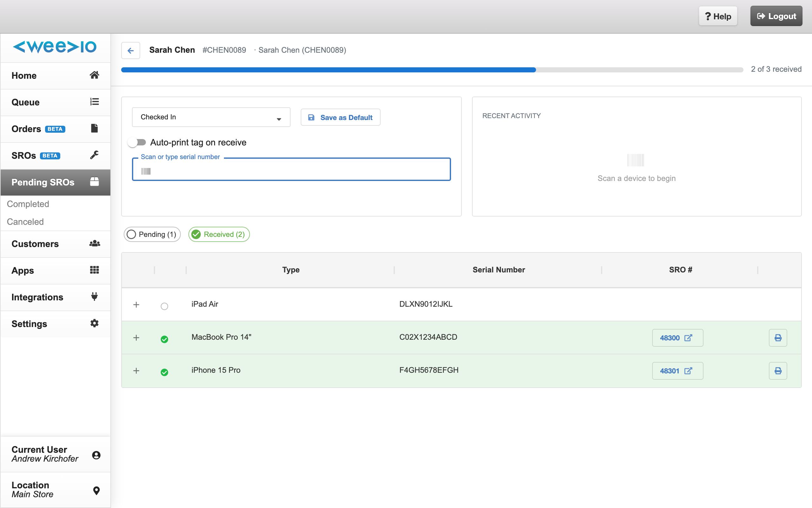812x508 pixels.
Task: Click the received progress bar
Action: [x=432, y=70]
